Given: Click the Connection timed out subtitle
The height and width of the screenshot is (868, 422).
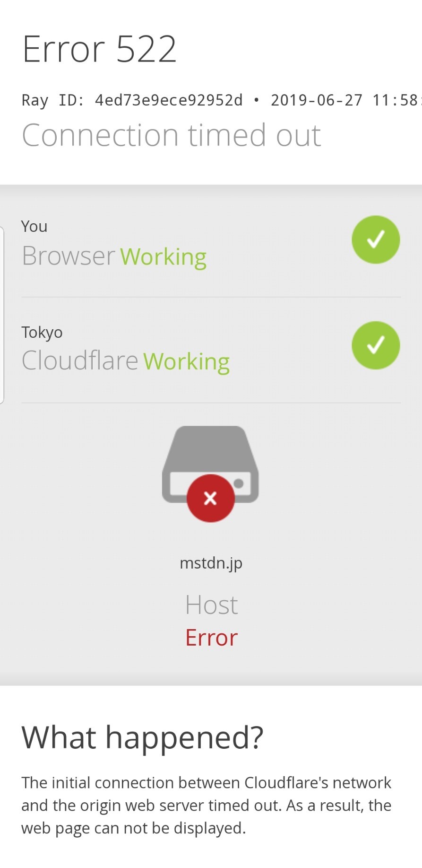Looking at the screenshot, I should pos(171,135).
